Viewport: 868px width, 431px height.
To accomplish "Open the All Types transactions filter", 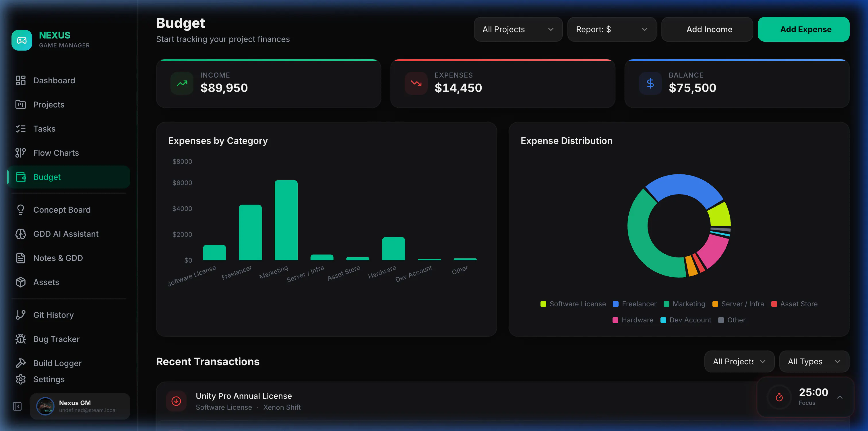I will tap(814, 361).
